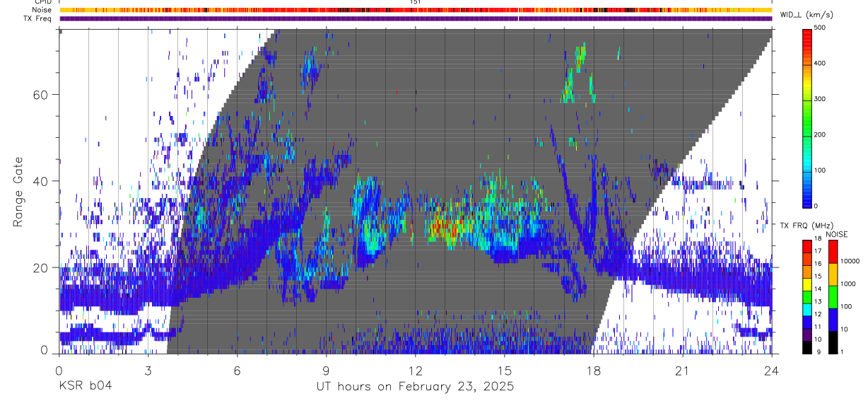Click the purple TX Freq strip above plot
The image size is (868, 401).
point(415,18)
